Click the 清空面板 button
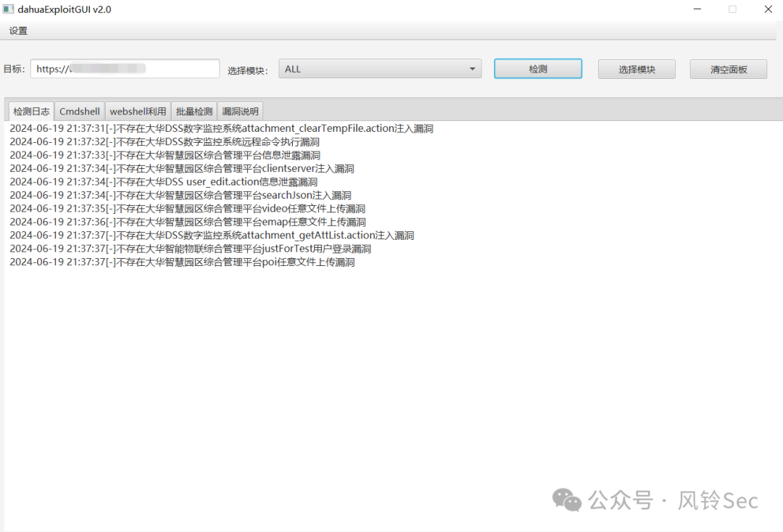Image resolution: width=783 pixels, height=532 pixels. (x=729, y=70)
